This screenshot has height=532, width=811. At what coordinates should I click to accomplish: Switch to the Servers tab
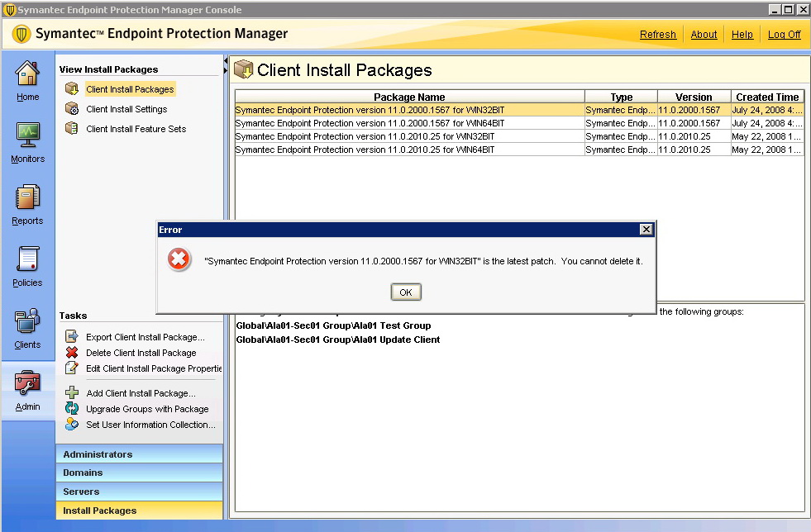tap(139, 492)
